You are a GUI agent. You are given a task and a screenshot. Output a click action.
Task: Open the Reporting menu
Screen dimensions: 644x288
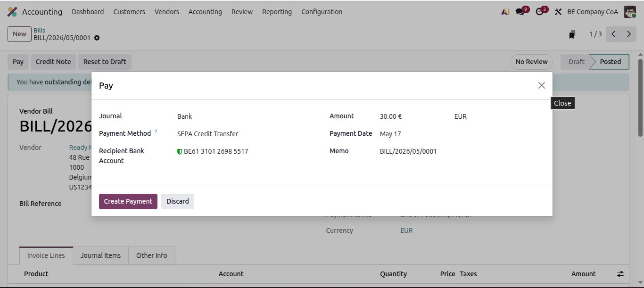click(277, 12)
